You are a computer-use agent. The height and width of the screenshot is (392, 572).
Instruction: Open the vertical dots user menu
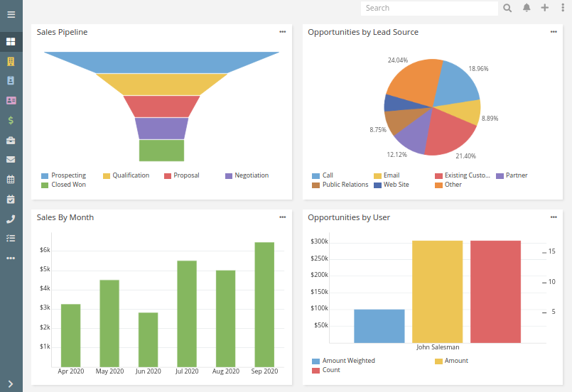click(x=563, y=8)
